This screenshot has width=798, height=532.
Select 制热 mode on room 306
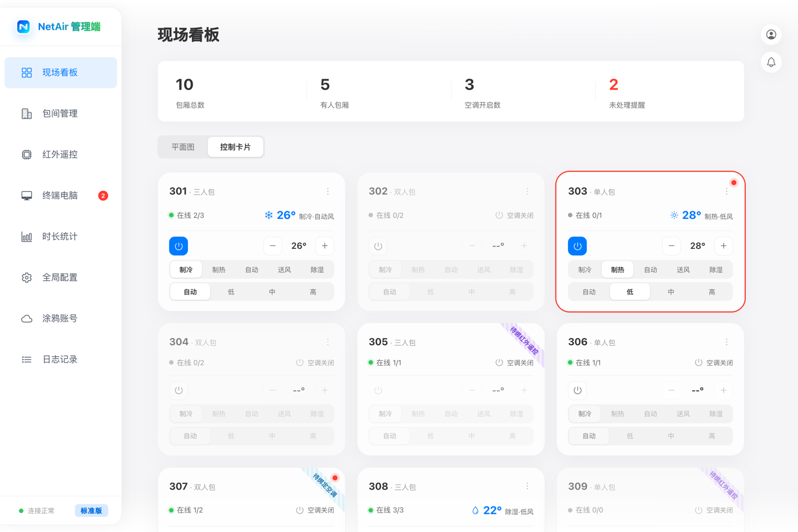pos(617,414)
